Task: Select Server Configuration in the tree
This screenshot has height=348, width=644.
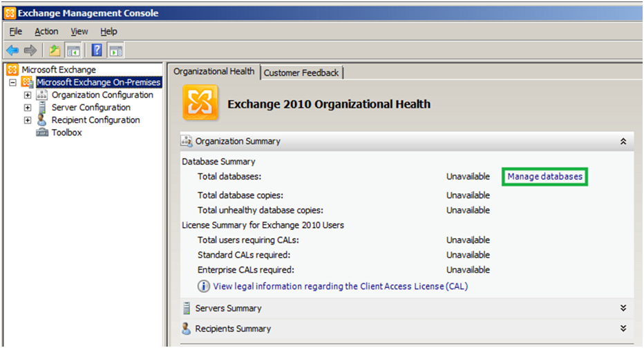Action: click(x=91, y=108)
